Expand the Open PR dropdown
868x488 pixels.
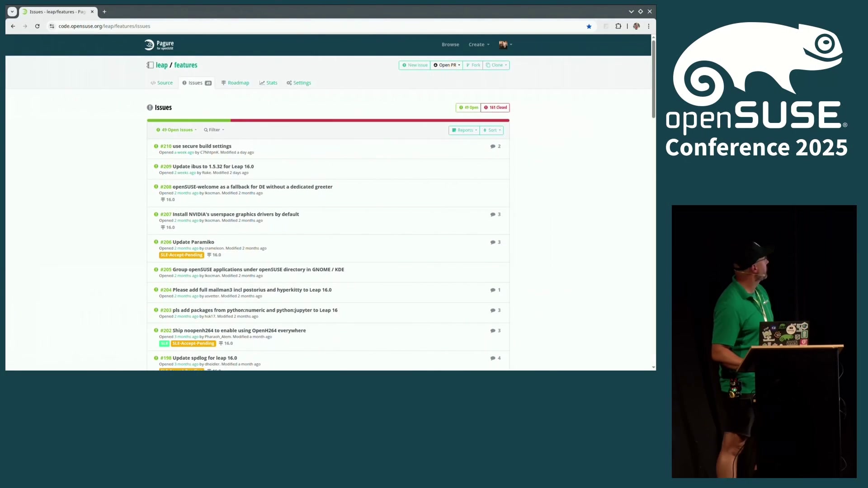click(x=447, y=65)
